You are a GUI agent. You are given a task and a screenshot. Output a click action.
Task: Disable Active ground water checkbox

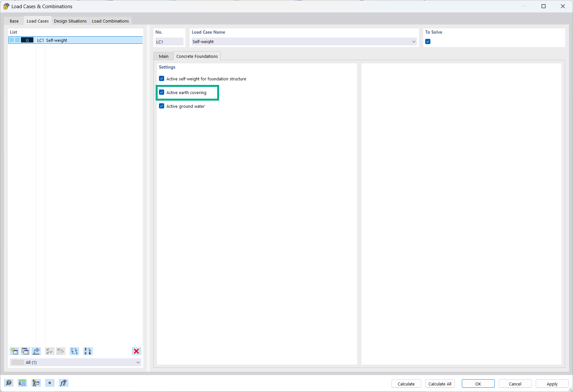(162, 106)
